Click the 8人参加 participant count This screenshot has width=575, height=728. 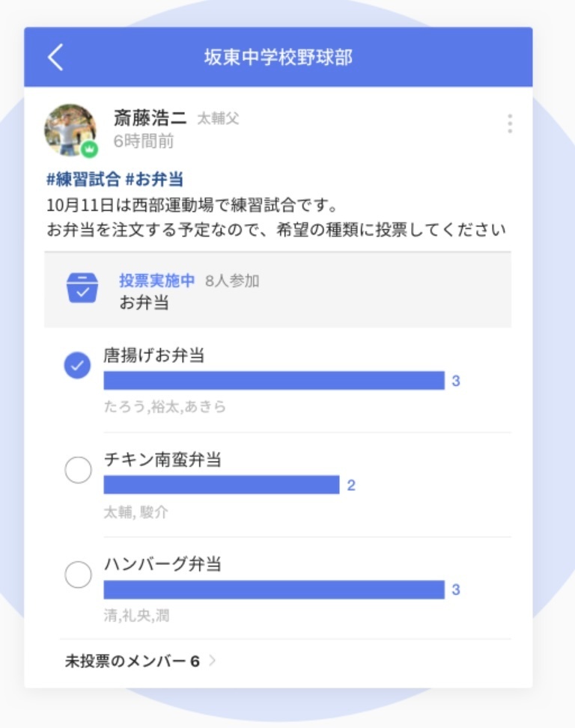pos(232,281)
